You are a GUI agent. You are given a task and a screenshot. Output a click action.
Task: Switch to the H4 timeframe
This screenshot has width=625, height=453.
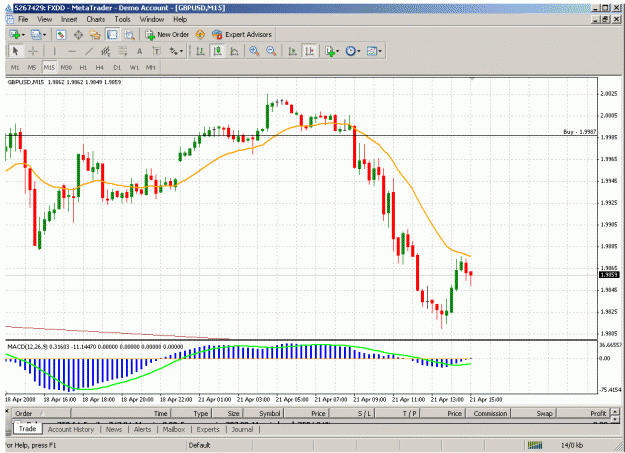click(x=100, y=67)
